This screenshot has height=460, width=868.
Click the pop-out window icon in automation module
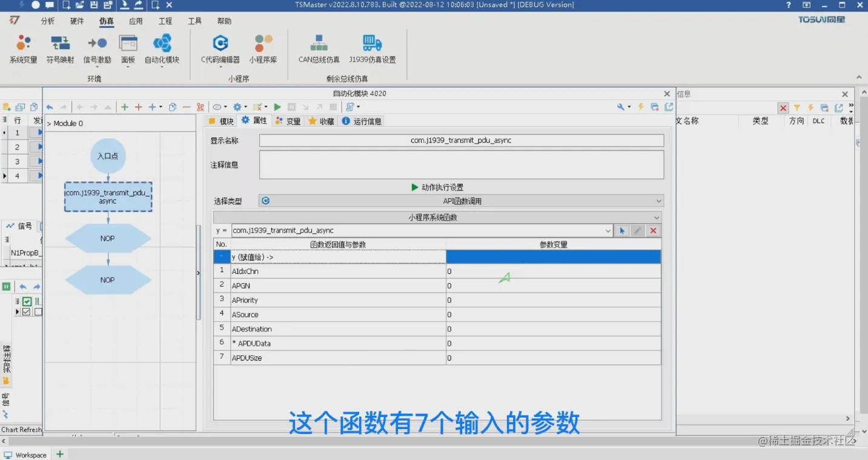pos(669,107)
